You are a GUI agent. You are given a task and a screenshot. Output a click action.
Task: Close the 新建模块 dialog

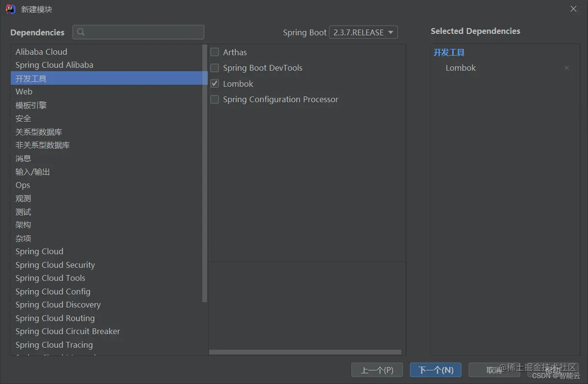tap(573, 9)
